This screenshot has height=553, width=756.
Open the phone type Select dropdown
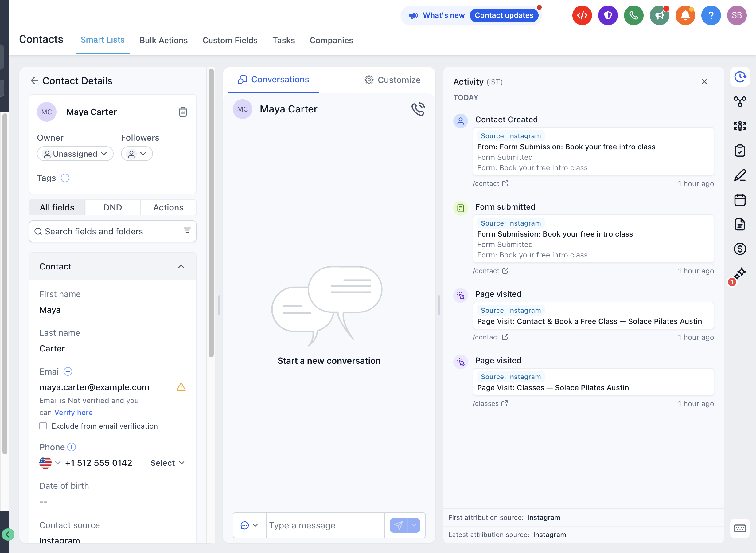click(167, 463)
